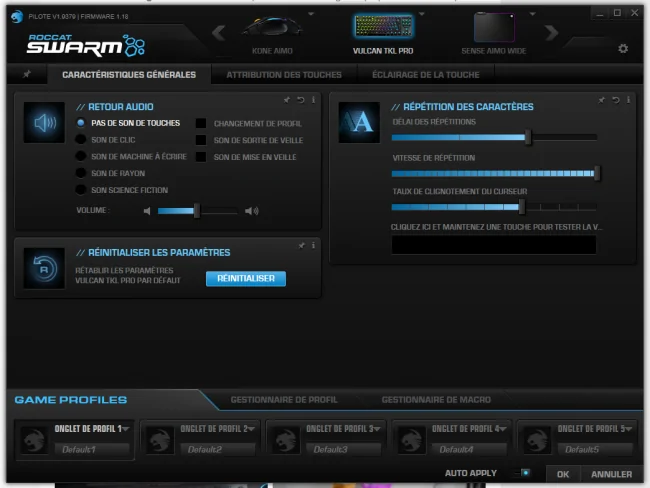
Task: Switch to Attribution des Touches tab
Action: click(x=284, y=75)
